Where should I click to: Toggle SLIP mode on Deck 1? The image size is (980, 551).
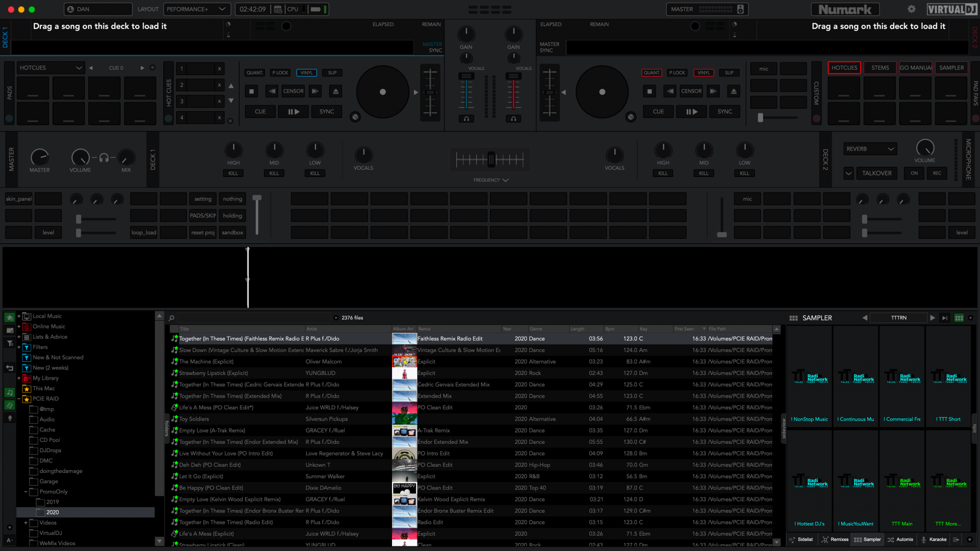point(332,73)
